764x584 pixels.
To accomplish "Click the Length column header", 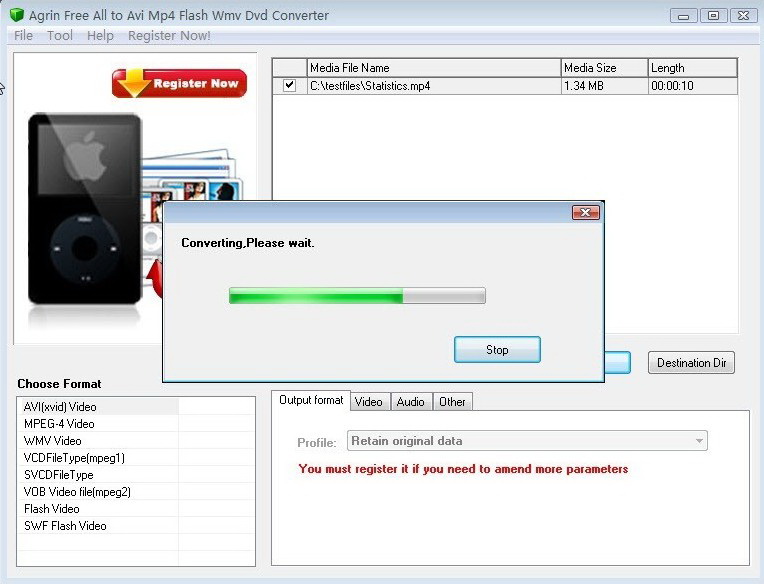I will point(692,68).
